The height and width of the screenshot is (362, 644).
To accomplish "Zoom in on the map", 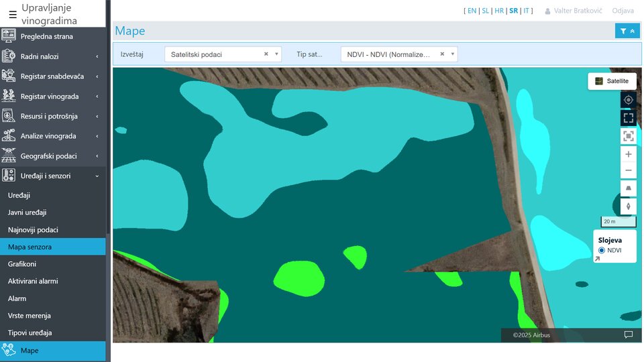I will (628, 154).
